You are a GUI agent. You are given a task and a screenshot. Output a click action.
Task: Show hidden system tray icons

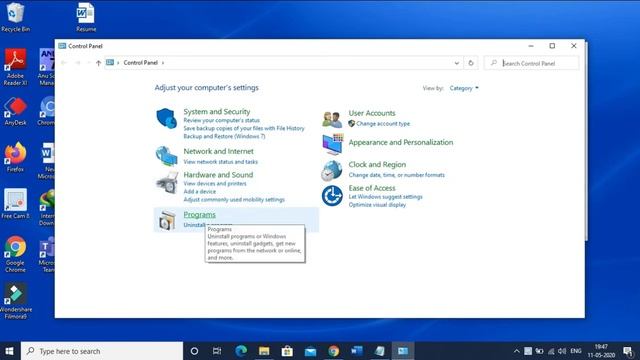click(516, 351)
